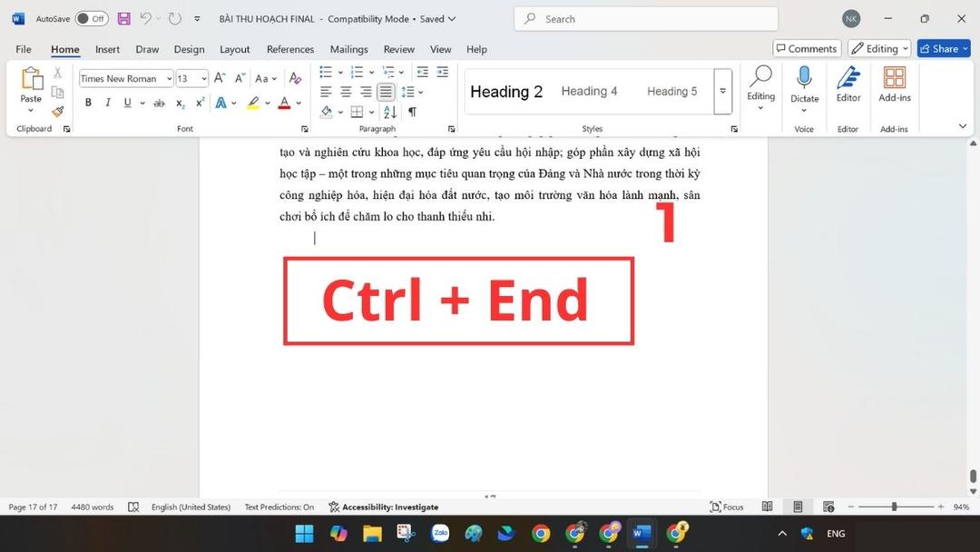
Task: Open the Mailings tab
Action: click(x=348, y=49)
